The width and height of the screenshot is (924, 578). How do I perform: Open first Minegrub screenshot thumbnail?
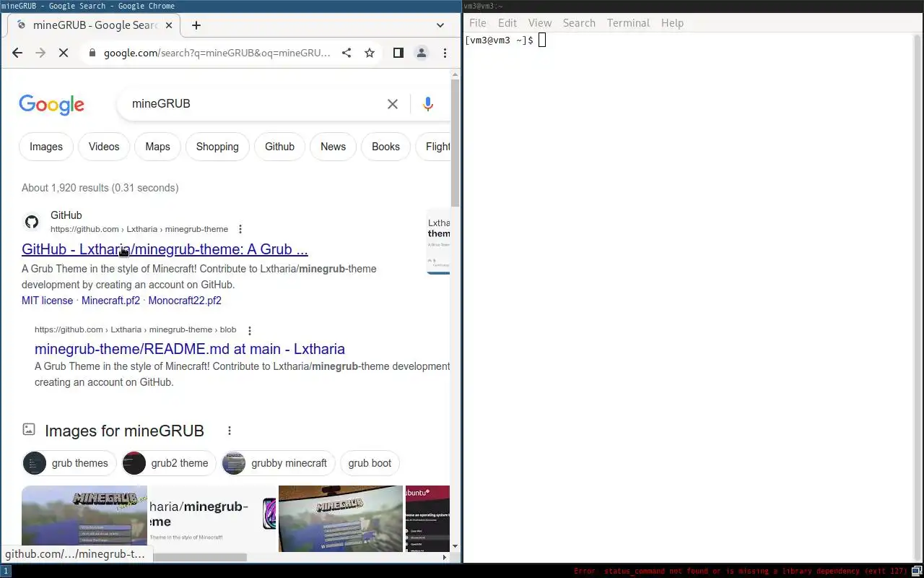point(84,518)
